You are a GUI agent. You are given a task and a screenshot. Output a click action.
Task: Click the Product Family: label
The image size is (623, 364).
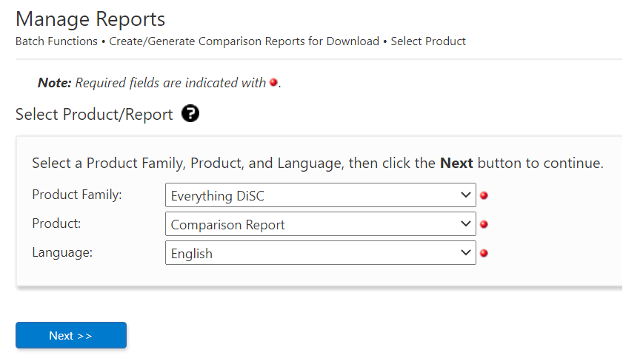tap(77, 195)
